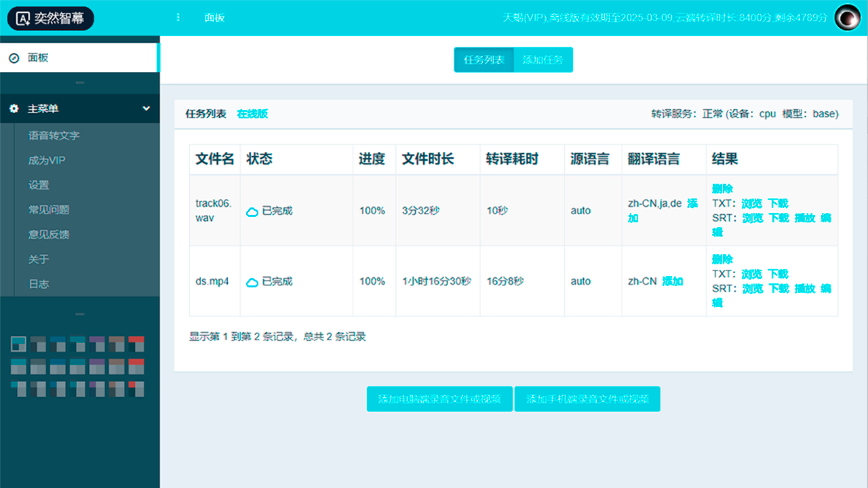The height and width of the screenshot is (488, 868).
Task: Open 设置 in the sidebar menu
Action: click(39, 185)
